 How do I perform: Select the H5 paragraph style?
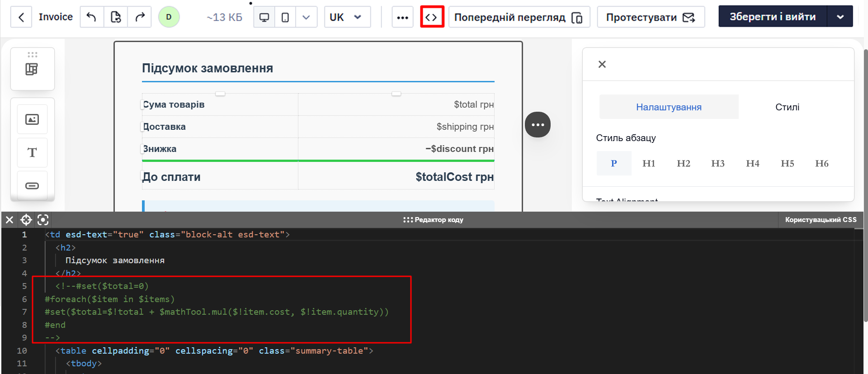pos(788,163)
